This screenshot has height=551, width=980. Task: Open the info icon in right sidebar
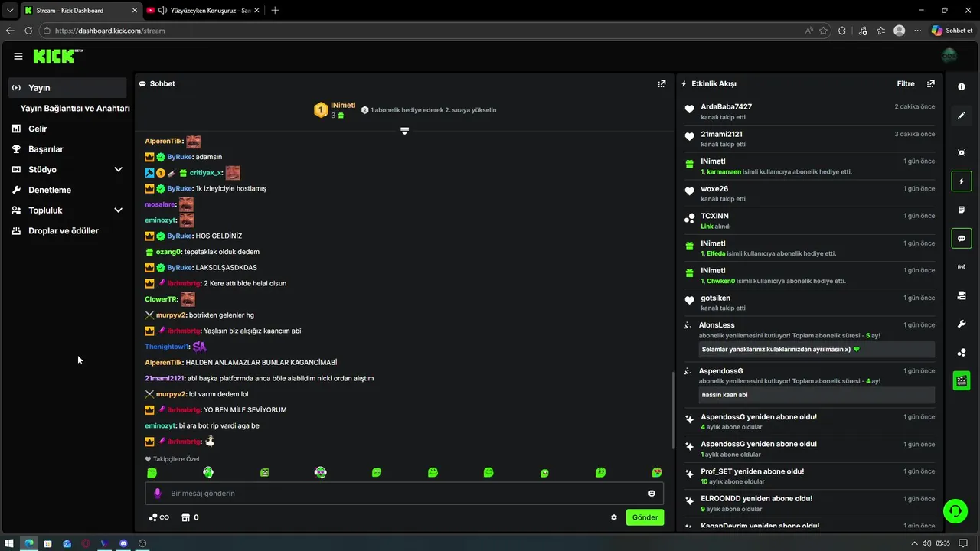[x=962, y=87]
